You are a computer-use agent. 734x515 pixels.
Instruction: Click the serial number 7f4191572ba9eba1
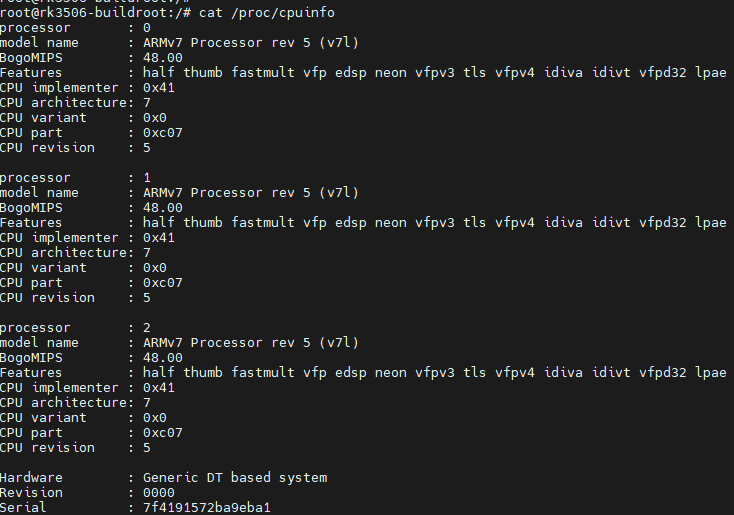point(207,507)
